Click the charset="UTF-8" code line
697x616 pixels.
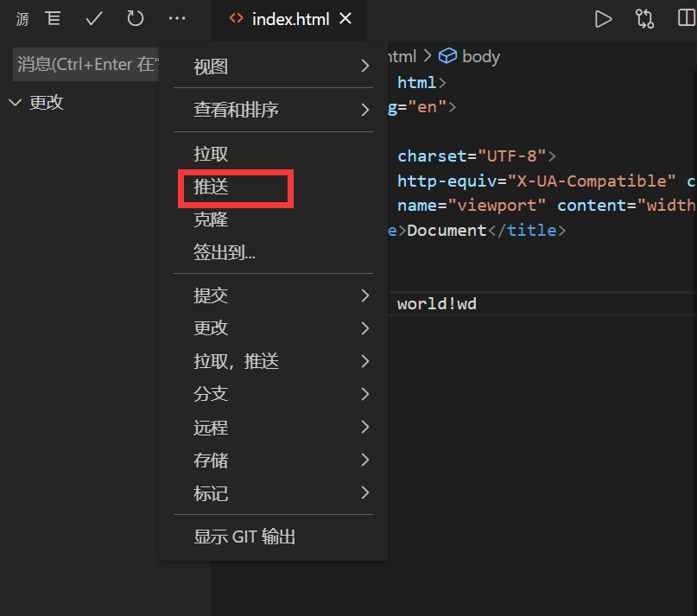point(477,156)
